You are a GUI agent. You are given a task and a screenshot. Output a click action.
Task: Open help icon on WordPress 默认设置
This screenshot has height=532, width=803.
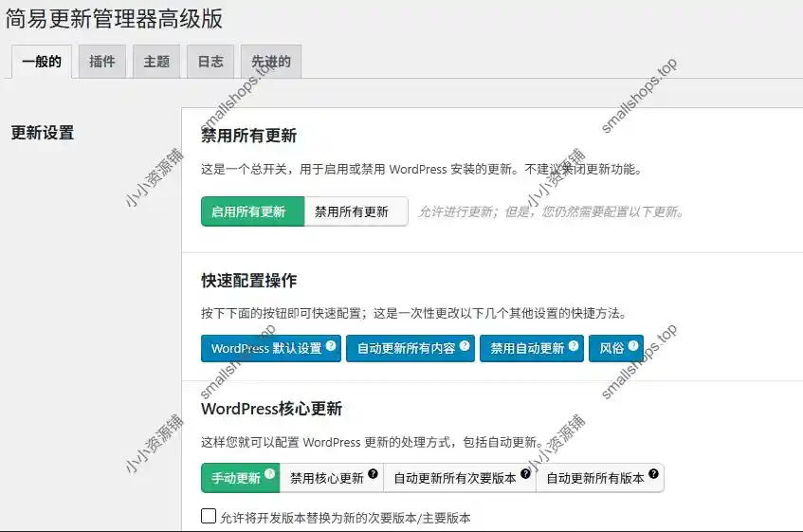(x=331, y=345)
